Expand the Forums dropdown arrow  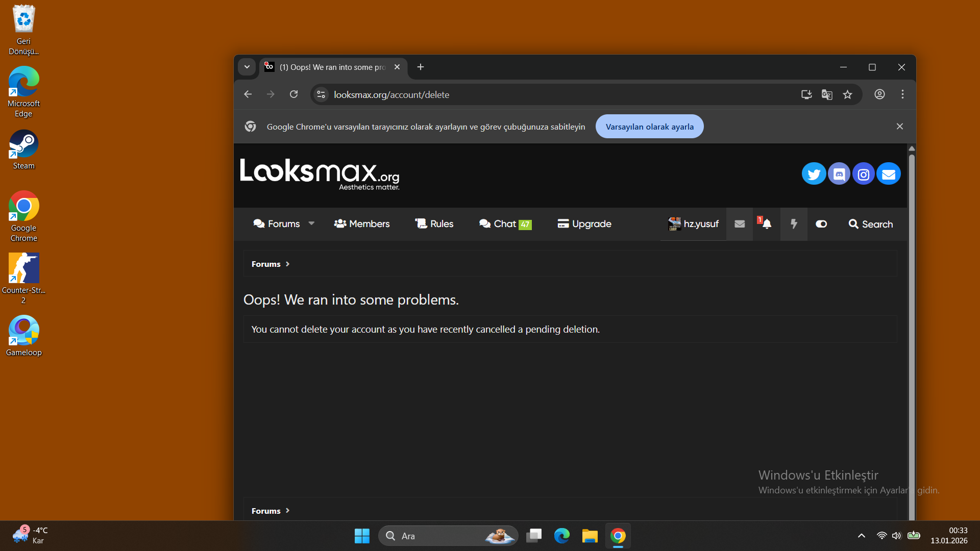311,223
